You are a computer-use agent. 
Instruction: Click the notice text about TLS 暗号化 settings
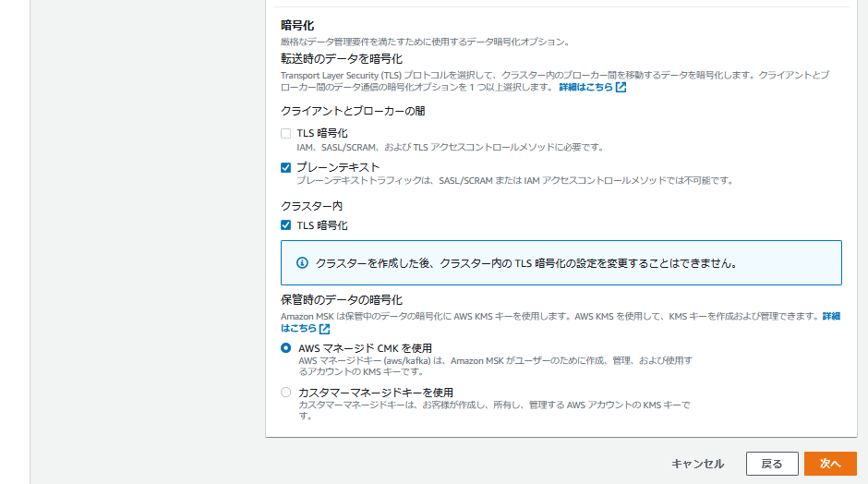pyautogui.click(x=526, y=263)
